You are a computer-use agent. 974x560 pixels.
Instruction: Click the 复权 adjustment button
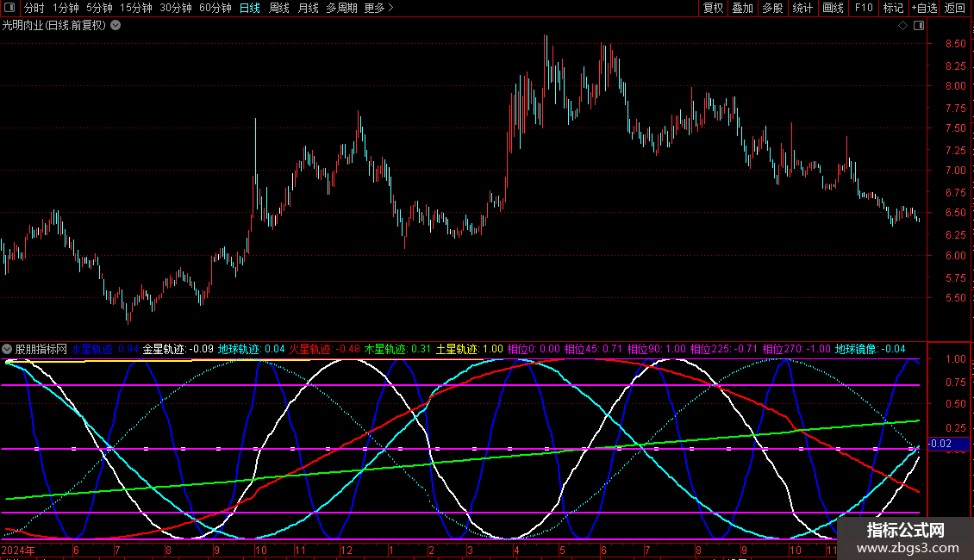click(x=713, y=8)
